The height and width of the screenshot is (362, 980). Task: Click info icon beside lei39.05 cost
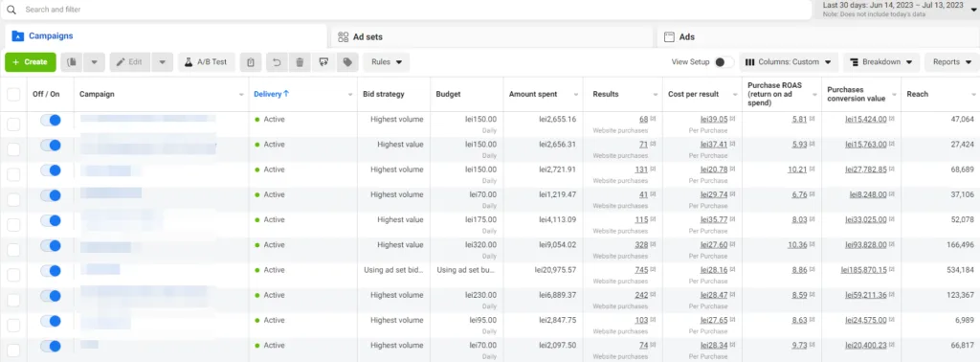tap(732, 119)
